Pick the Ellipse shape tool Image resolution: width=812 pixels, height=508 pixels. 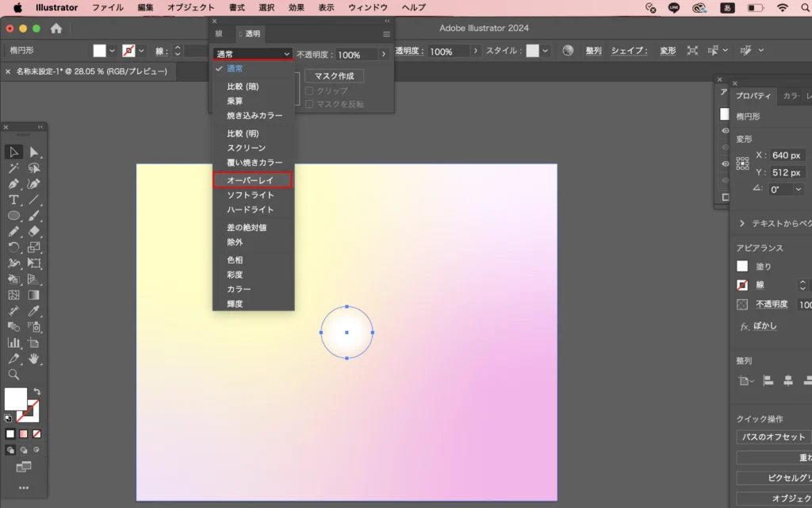(14, 216)
